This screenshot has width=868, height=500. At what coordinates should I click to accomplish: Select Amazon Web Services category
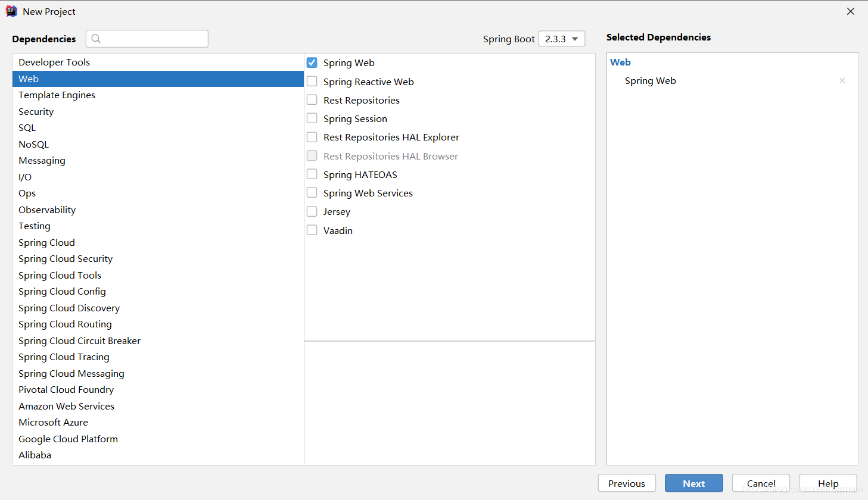[158, 406]
